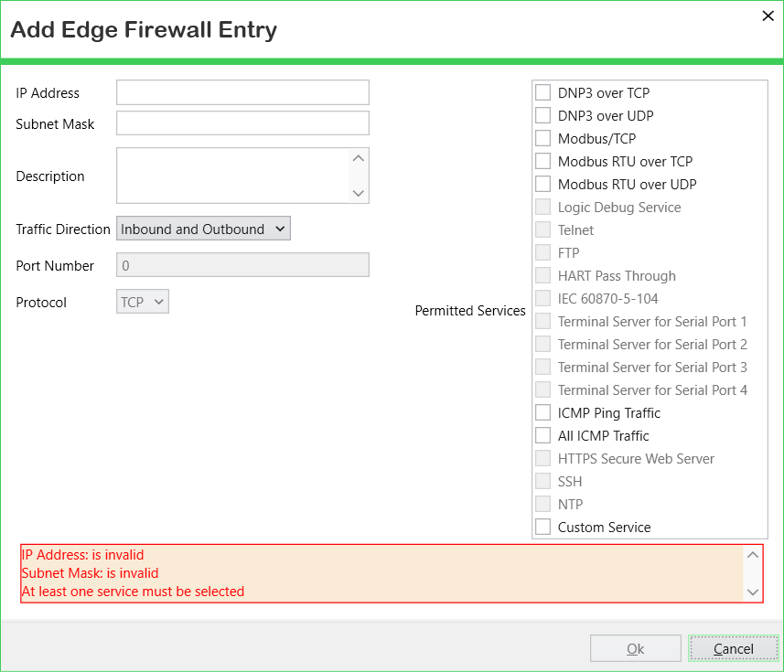Expand the Protocol TCP dropdown
This screenshot has width=784, height=672.
[143, 302]
